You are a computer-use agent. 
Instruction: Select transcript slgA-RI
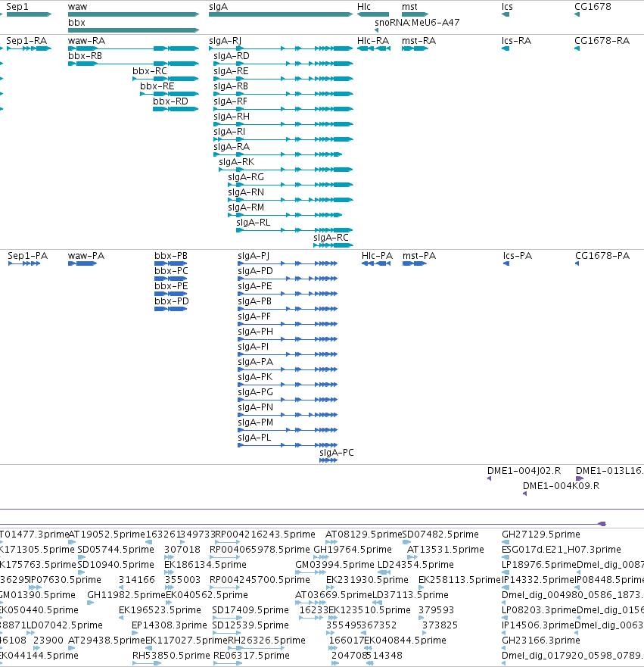pos(283,139)
